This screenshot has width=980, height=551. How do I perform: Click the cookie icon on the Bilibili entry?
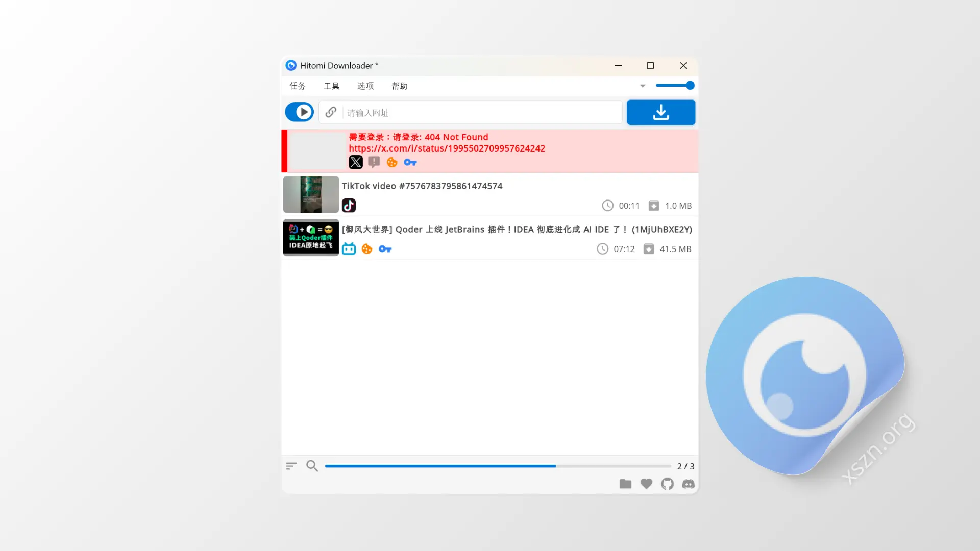coord(367,249)
